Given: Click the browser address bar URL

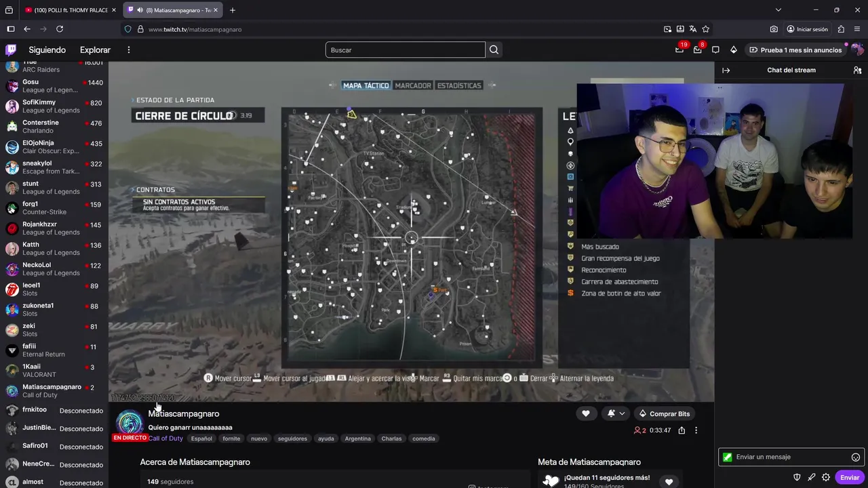Looking at the screenshot, I should (195, 29).
